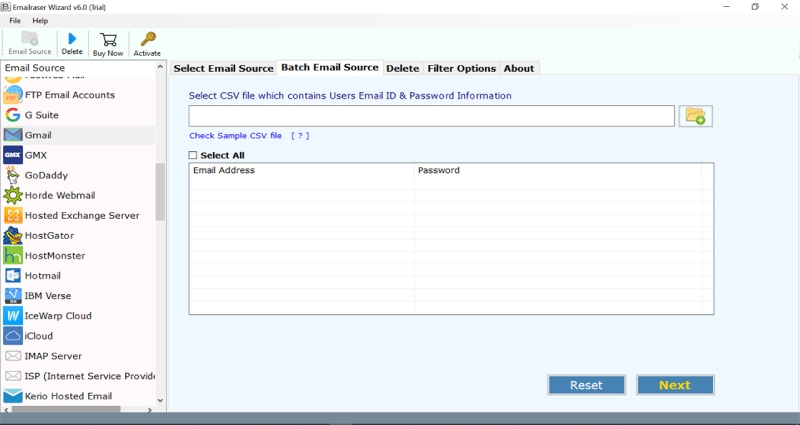Open the Filter Options tab
The height and width of the screenshot is (425, 800).
tap(462, 68)
